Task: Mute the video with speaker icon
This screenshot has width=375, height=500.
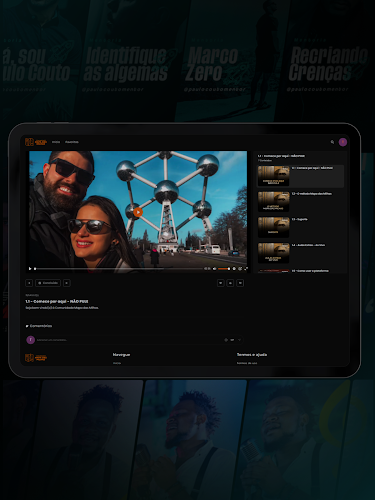Action: (x=214, y=268)
